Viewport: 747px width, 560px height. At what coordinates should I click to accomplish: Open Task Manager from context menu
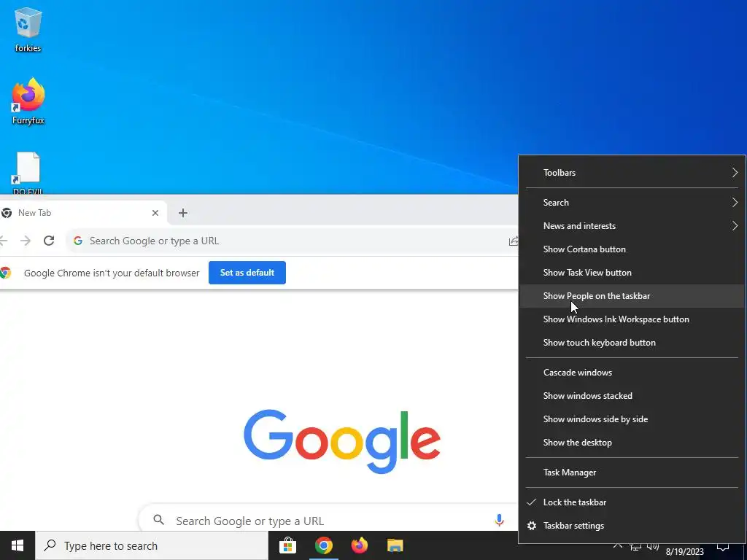tap(632, 472)
